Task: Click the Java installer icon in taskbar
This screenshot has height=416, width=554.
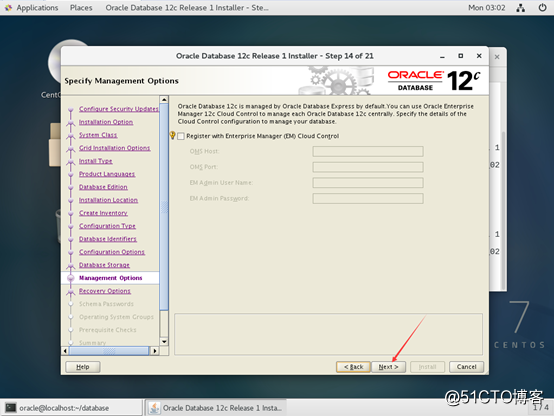Action: click(154, 408)
